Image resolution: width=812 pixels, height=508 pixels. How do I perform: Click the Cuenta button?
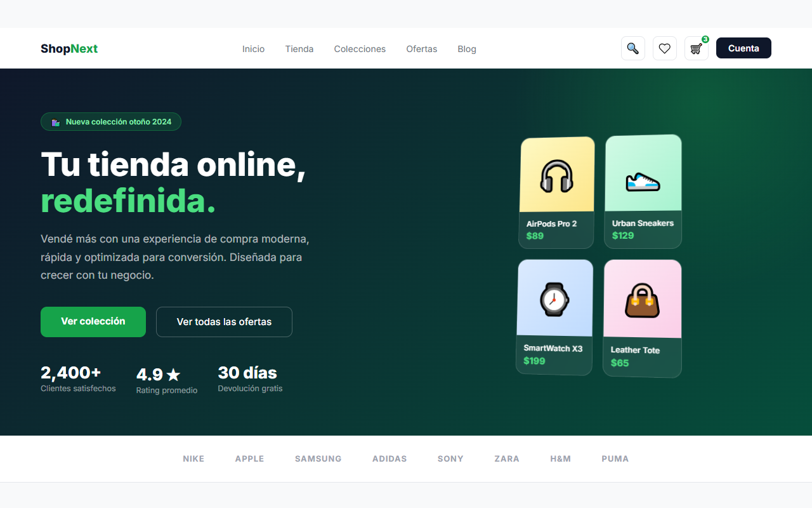click(x=743, y=48)
